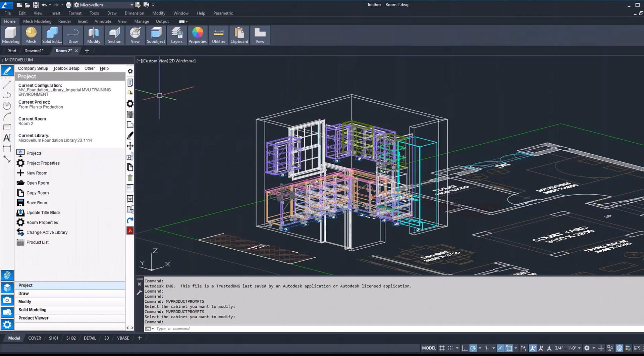The image size is (644, 356).
Task: Expand snap mode options dropdown arrow
Action: [457, 348]
